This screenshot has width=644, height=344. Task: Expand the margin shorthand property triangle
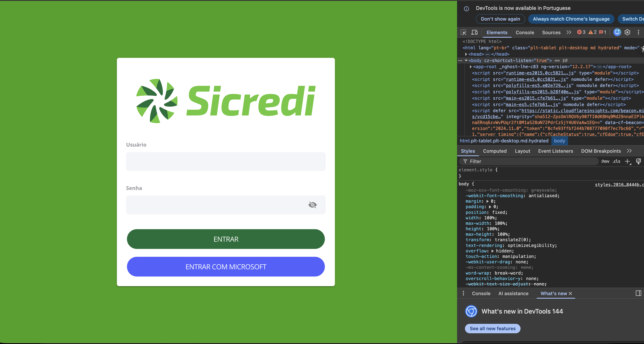tap(487, 201)
